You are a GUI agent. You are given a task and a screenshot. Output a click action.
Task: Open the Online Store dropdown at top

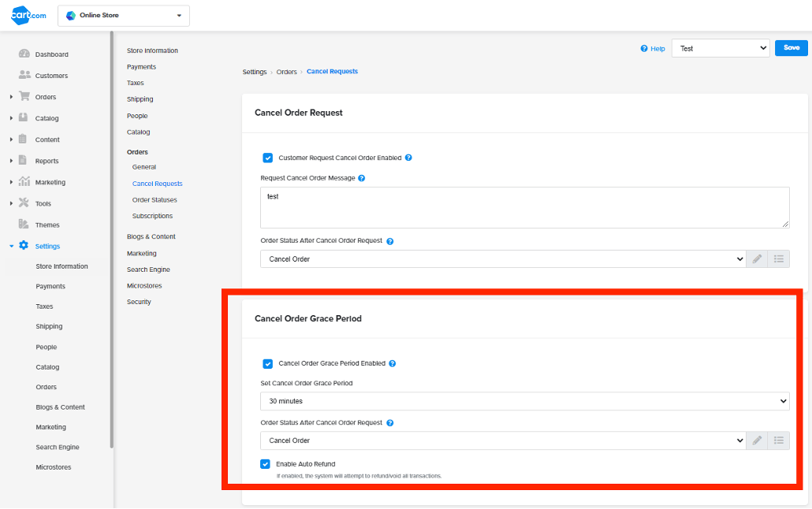[123, 15]
